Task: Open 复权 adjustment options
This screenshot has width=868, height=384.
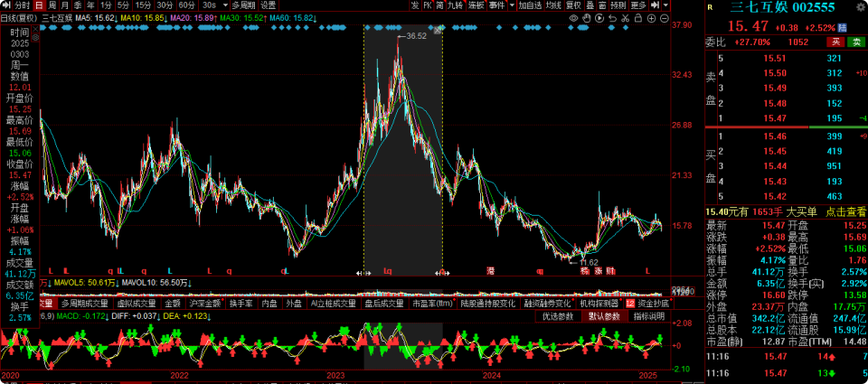Action: click(x=573, y=5)
